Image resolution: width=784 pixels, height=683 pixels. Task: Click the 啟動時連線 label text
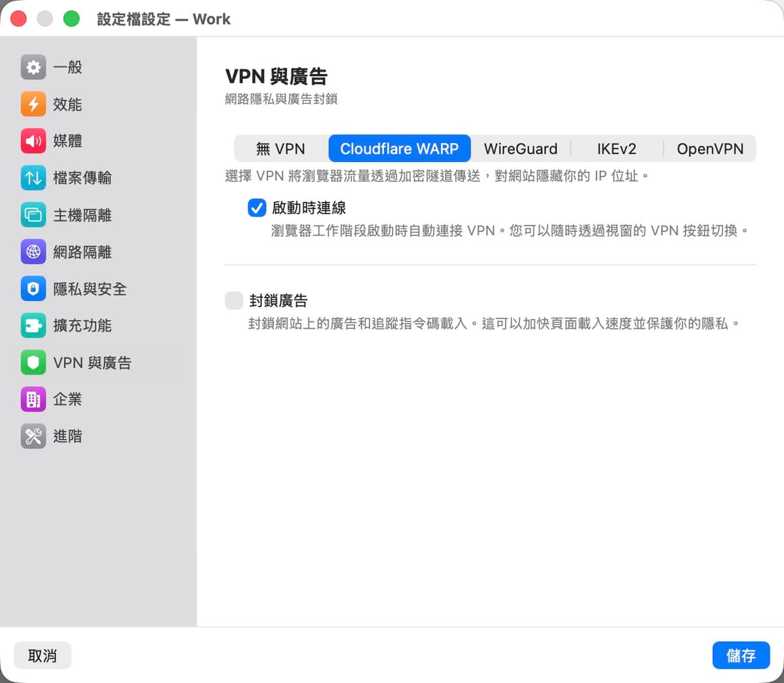tap(309, 208)
